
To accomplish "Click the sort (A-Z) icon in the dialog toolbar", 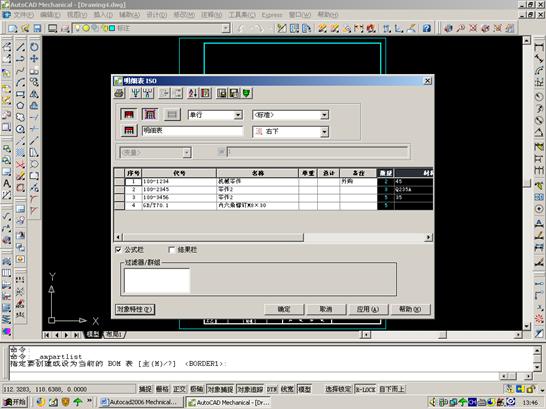I will (x=193, y=93).
